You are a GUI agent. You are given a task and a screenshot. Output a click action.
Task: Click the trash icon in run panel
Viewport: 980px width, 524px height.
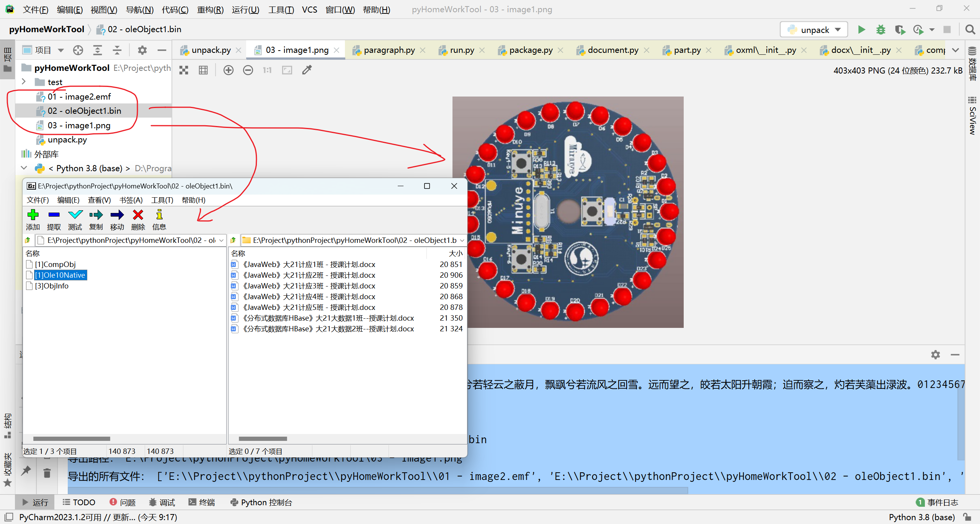[47, 473]
